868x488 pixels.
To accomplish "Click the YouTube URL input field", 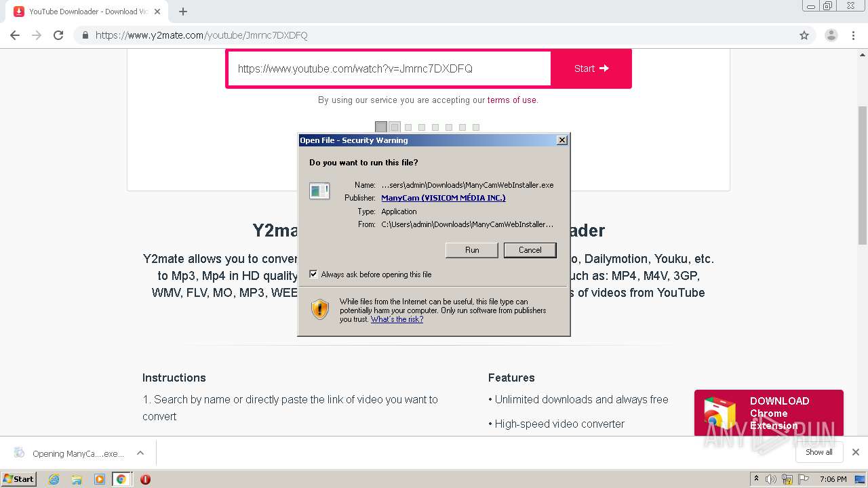I will click(x=389, y=68).
